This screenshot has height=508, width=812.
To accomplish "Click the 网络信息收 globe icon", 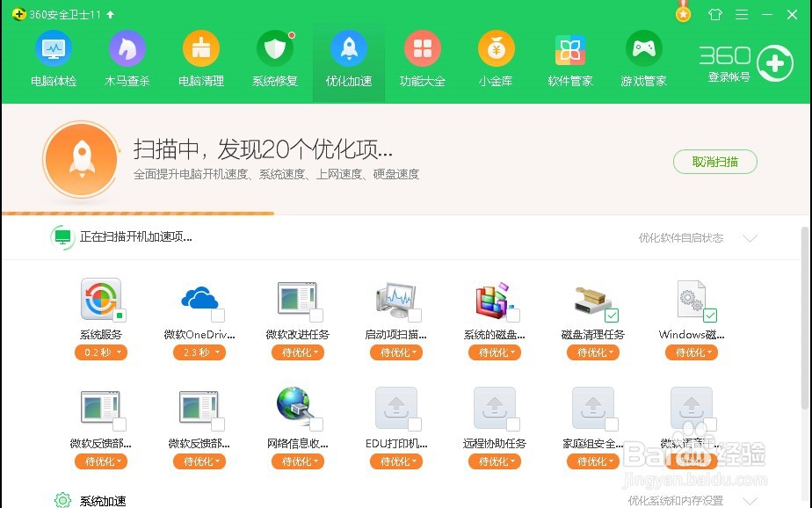I will tap(294, 406).
